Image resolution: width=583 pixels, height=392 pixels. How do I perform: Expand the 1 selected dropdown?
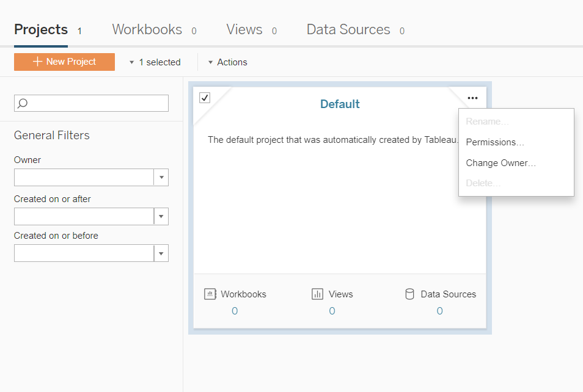click(155, 62)
